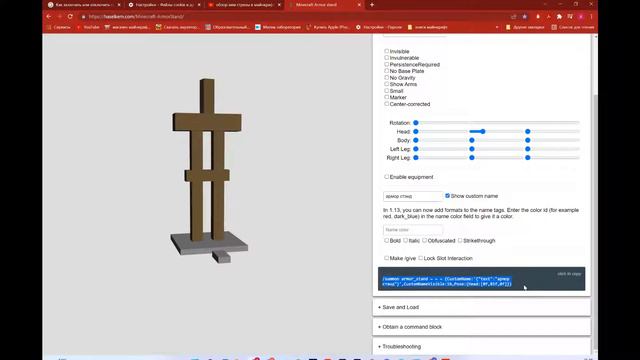Open the 'Купить Apple iPho...' bookmark

tap(327, 27)
